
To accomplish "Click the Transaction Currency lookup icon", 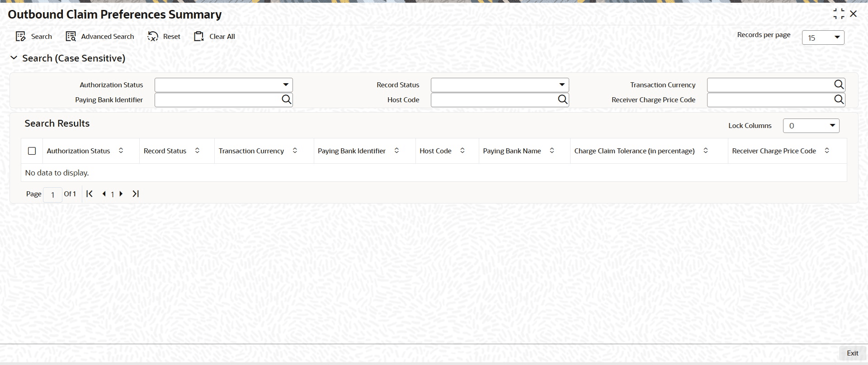I will tap(839, 85).
